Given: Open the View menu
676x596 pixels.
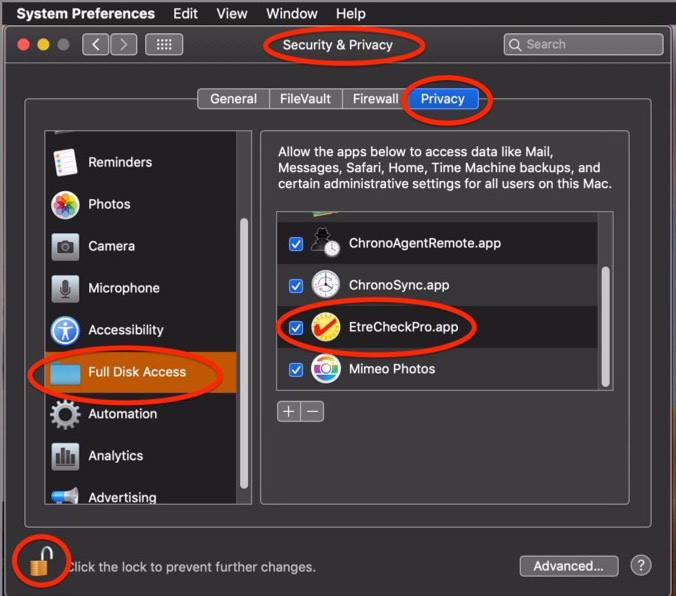Looking at the screenshot, I should pos(232,13).
